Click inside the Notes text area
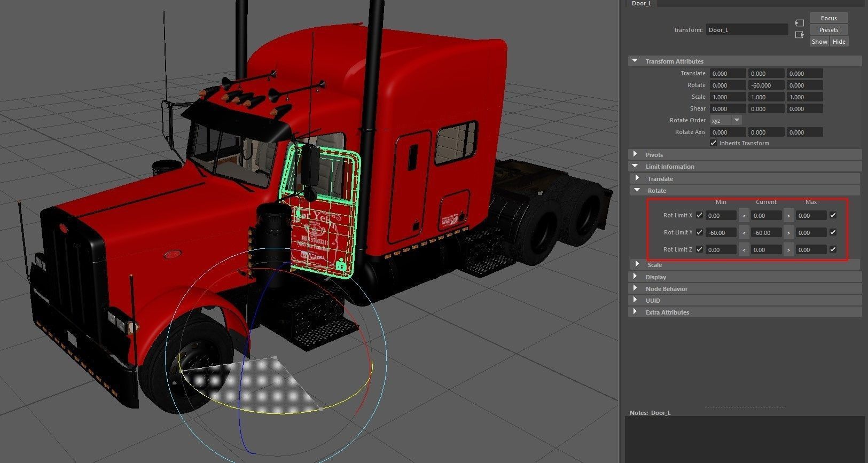Image resolution: width=868 pixels, height=463 pixels. click(745, 440)
